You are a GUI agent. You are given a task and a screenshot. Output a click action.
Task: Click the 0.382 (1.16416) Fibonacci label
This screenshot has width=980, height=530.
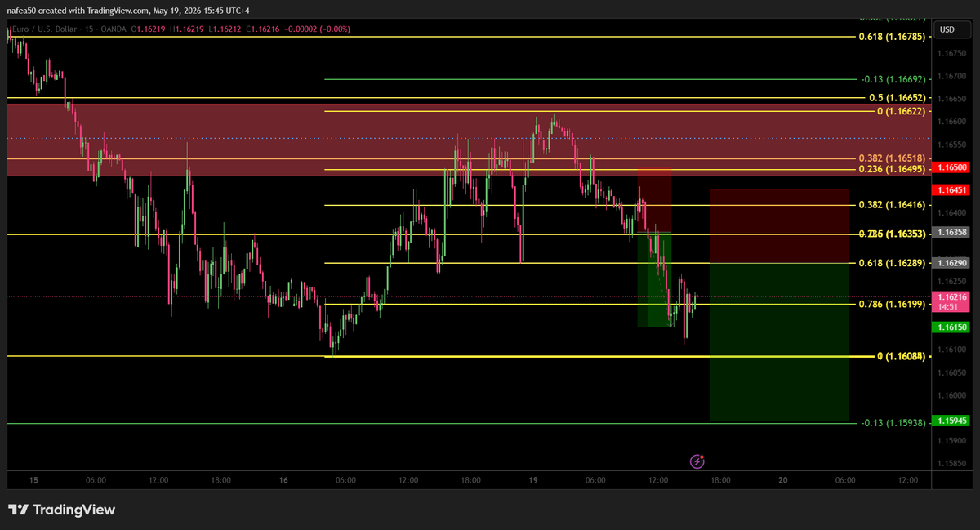pyautogui.click(x=892, y=205)
